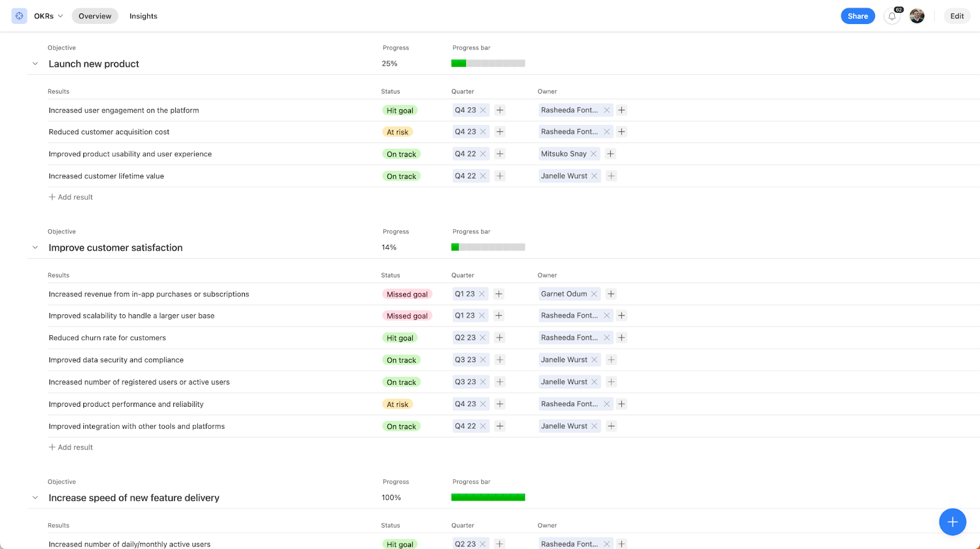Click the blue Share button
Screen dimensions: 980x549
(858, 16)
